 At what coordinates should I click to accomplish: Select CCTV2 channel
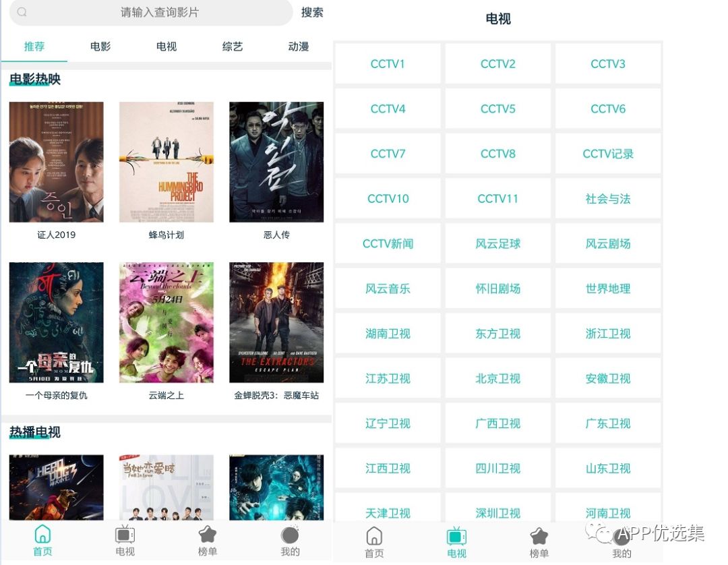pos(497,63)
